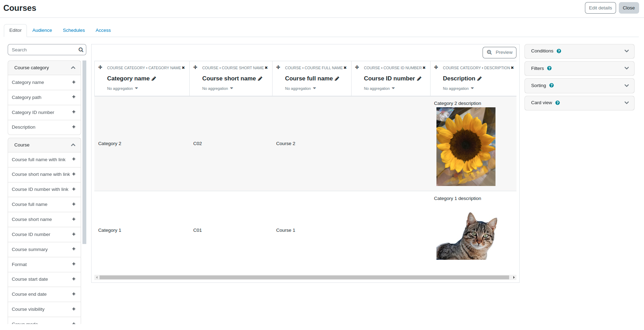Image resolution: width=644 pixels, height=330 pixels.
Task: Click the 'Course 2' table cell
Action: pyautogui.click(x=285, y=144)
